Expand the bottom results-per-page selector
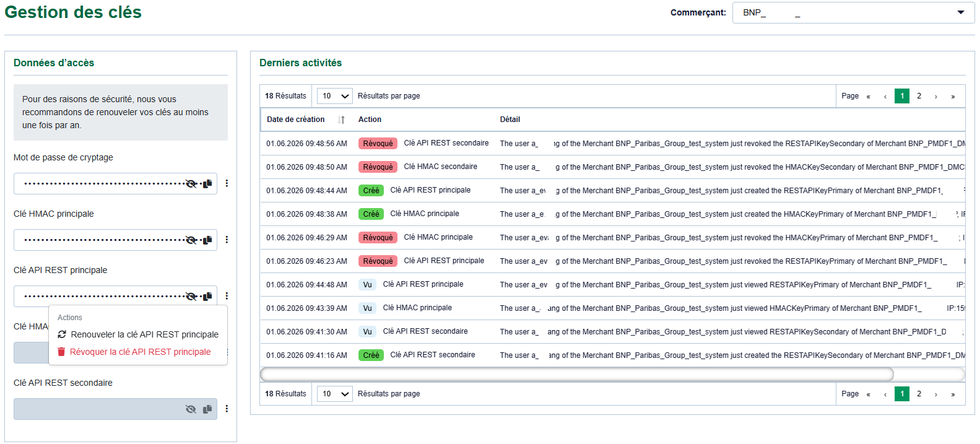This screenshot has width=980, height=444. click(335, 394)
